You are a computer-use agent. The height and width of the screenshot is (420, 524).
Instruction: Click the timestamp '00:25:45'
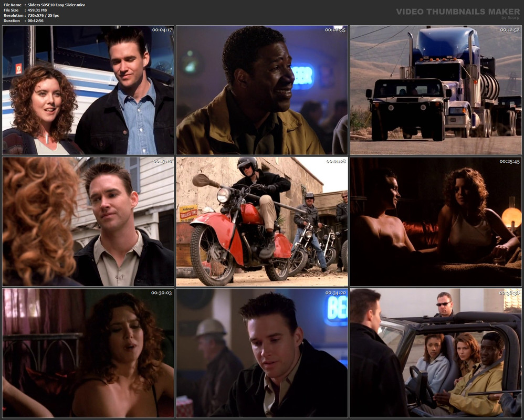[x=510, y=161]
